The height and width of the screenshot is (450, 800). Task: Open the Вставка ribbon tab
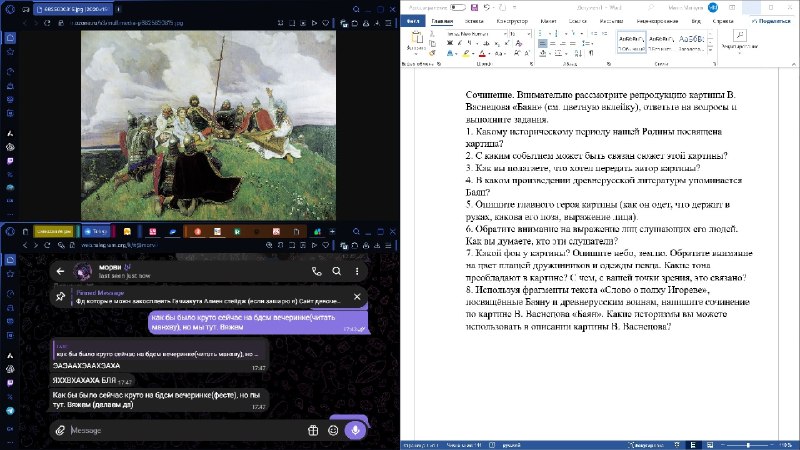[x=474, y=21]
